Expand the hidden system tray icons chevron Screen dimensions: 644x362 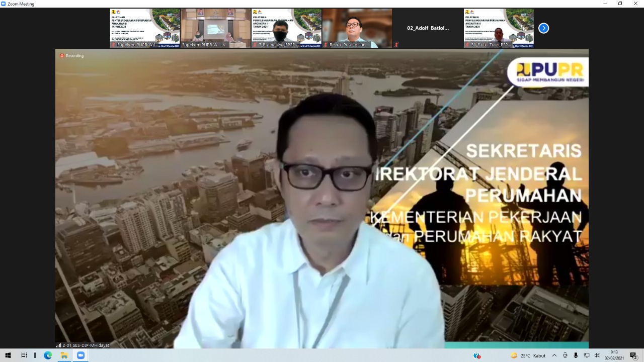point(554,355)
